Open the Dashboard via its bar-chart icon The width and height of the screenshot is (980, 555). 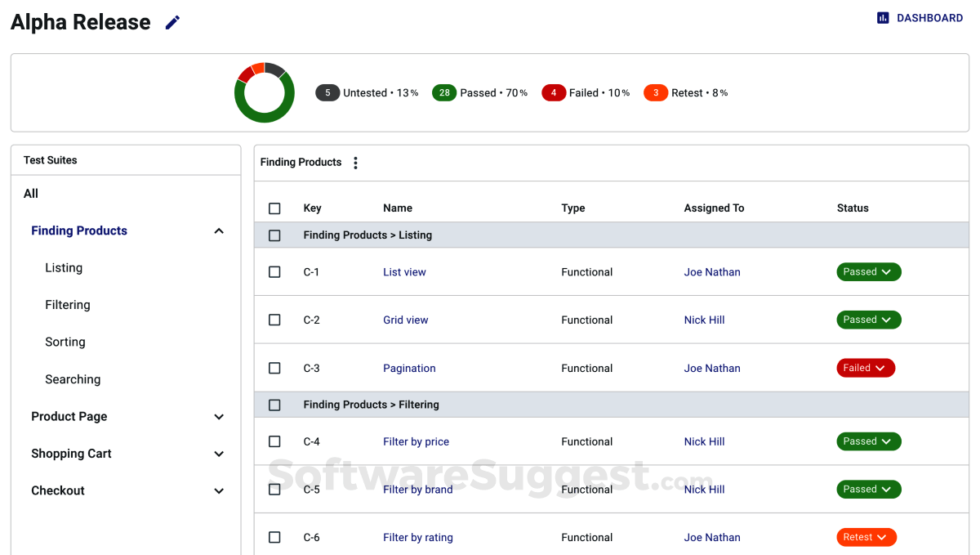[882, 17]
